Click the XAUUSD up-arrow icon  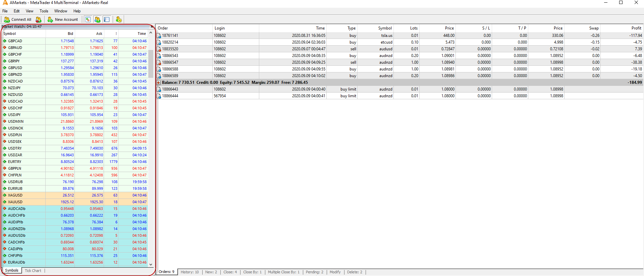coord(5,202)
